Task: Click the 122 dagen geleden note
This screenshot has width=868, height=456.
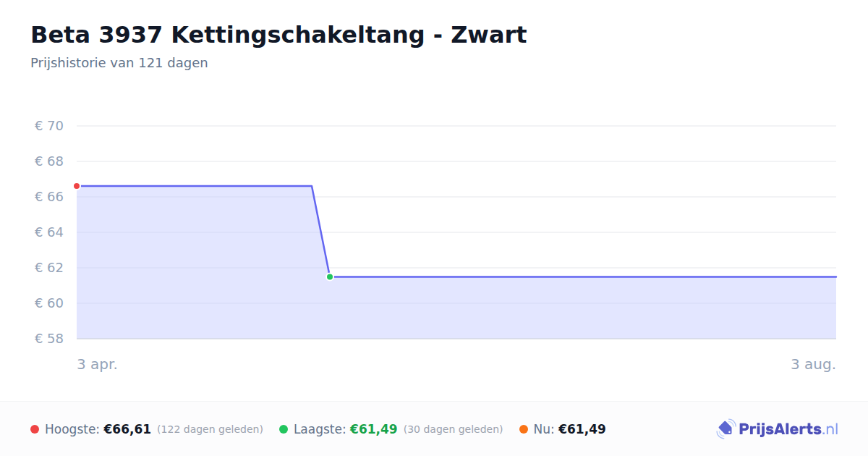Action: click(210, 429)
